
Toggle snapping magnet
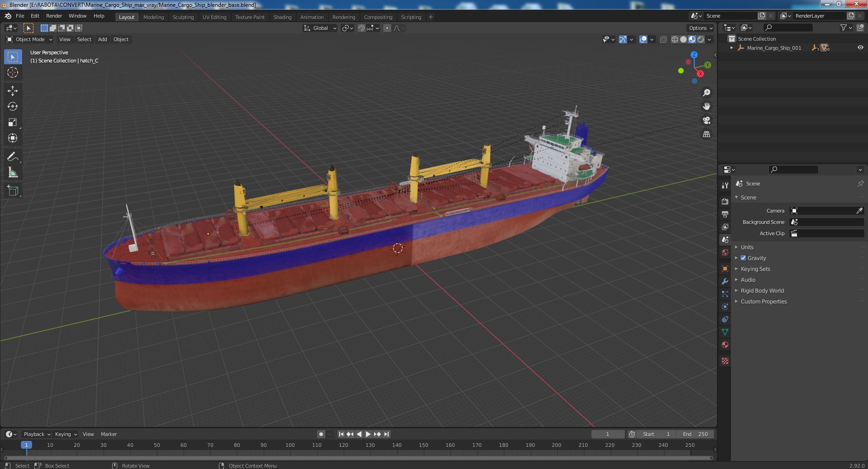tap(361, 28)
